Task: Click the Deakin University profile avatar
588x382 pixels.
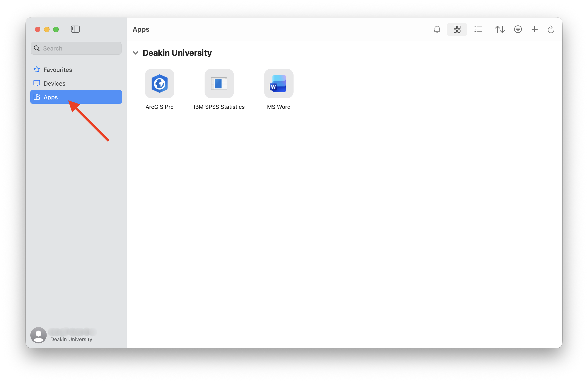Action: pyautogui.click(x=38, y=335)
